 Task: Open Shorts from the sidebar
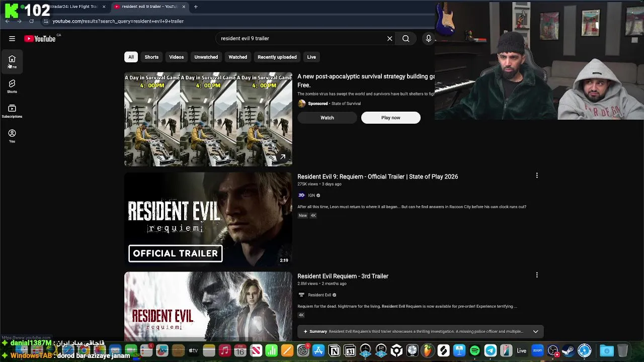click(x=12, y=86)
